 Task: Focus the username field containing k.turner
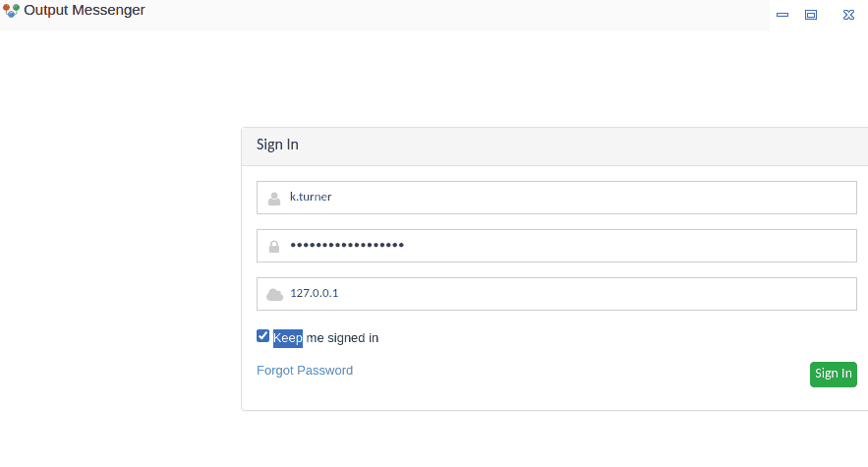click(570, 198)
